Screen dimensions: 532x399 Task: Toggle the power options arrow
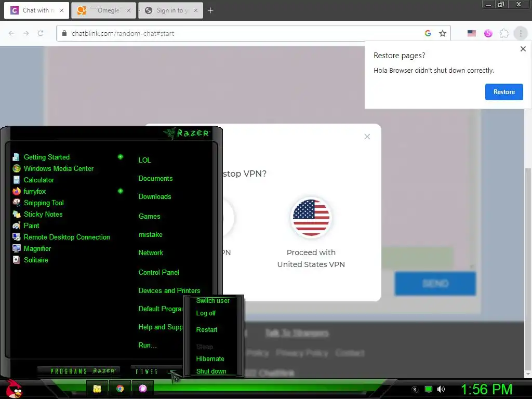coord(174,372)
